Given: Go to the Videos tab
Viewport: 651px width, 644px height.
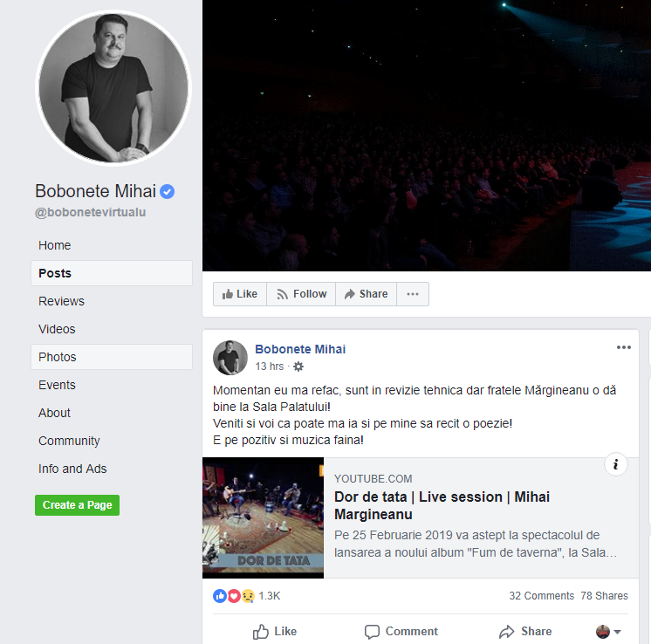Looking at the screenshot, I should (57, 329).
